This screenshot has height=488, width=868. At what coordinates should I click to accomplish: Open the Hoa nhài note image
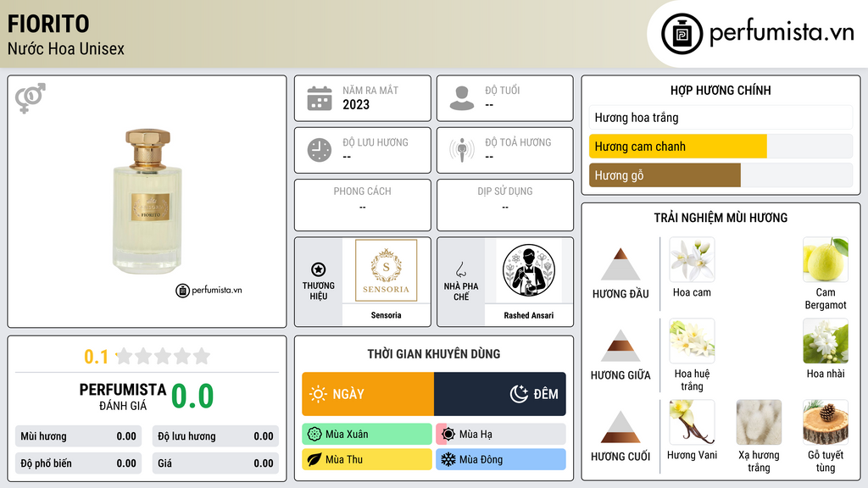826,341
